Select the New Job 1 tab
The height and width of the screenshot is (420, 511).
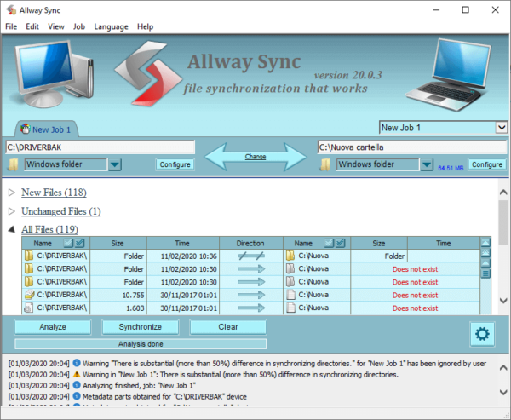click(x=46, y=129)
